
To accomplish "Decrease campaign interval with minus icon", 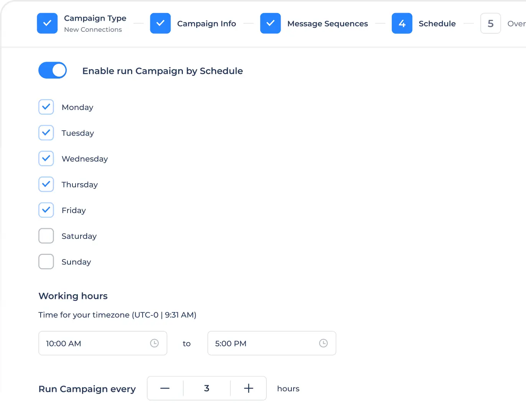I will [165, 389].
